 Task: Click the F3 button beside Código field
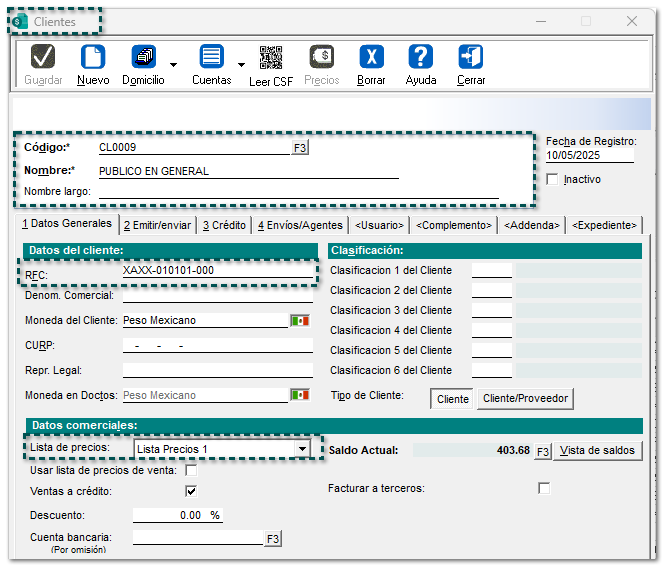(300, 148)
